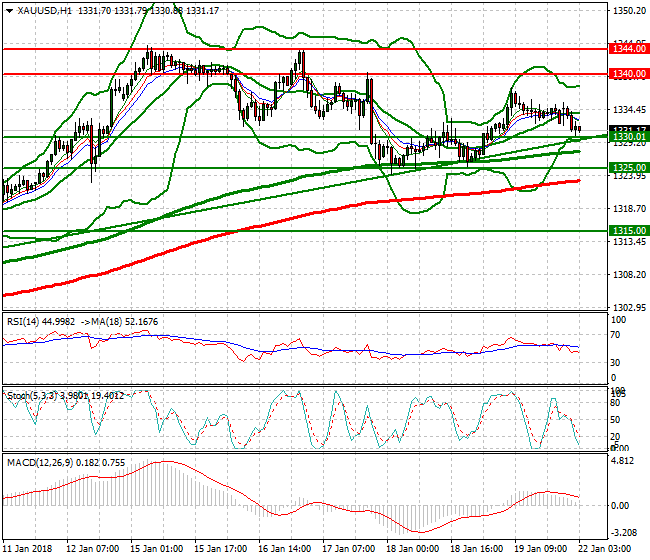Click the 15 Jan 17:00 time label

pos(221,548)
